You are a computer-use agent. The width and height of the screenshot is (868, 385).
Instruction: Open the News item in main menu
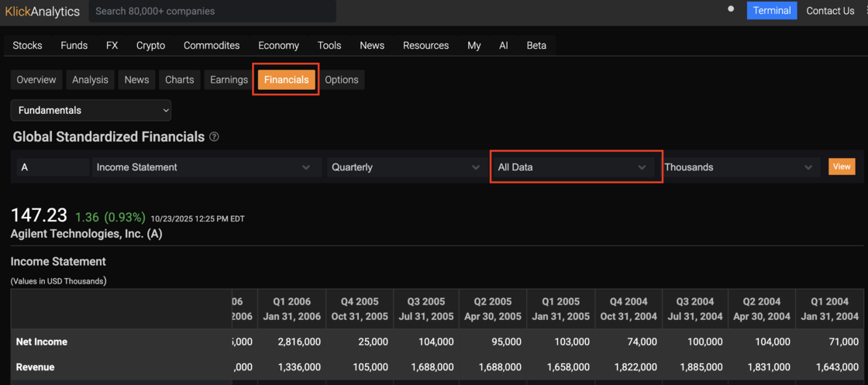372,46
